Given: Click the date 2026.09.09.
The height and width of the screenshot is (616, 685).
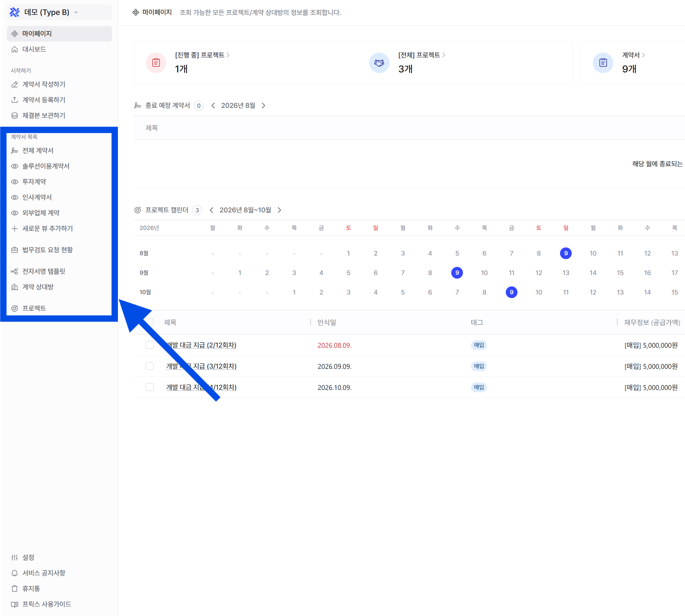Looking at the screenshot, I should click(x=334, y=367).
